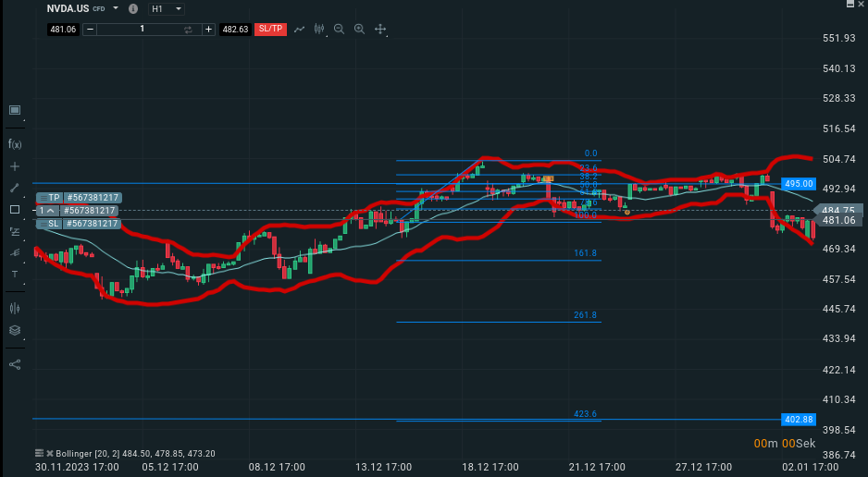Click the 402.88 price line tag
The image size is (868, 477).
click(x=799, y=420)
